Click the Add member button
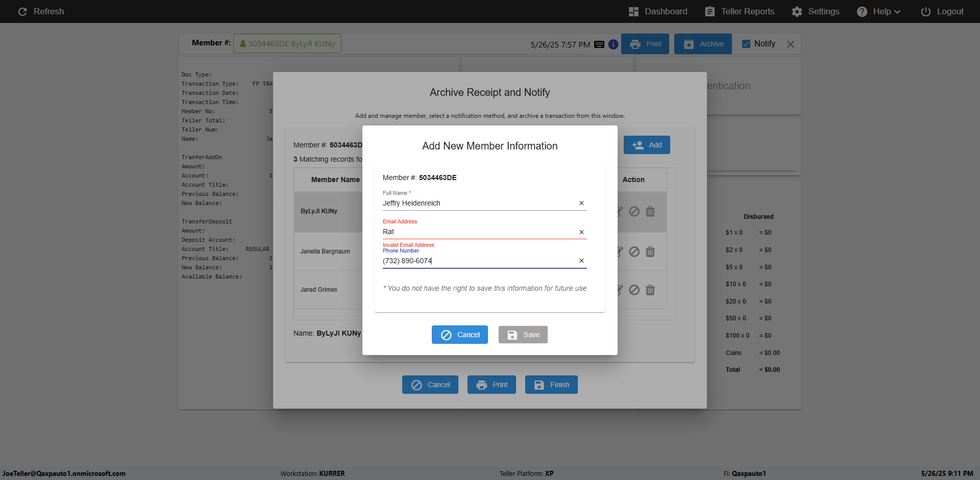 (647, 145)
